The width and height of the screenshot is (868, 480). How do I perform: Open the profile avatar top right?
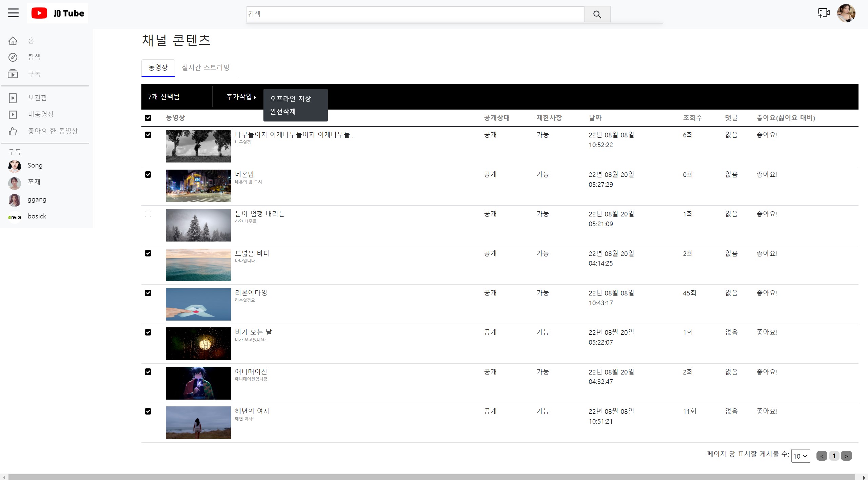[846, 13]
